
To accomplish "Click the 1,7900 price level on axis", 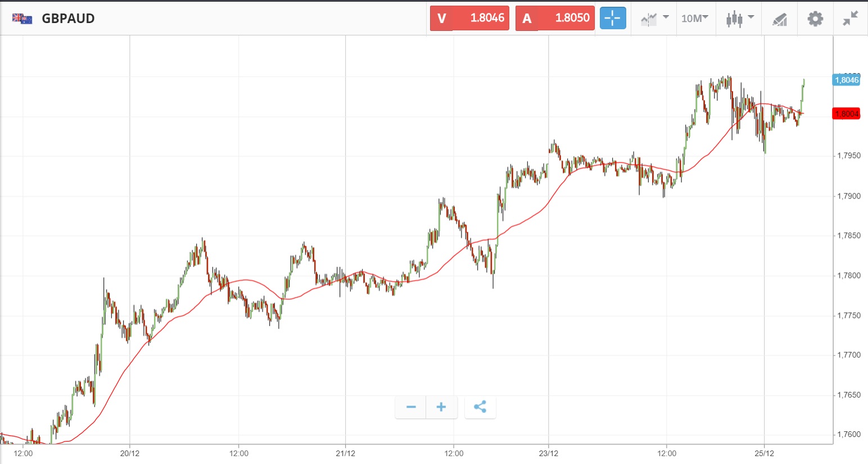I will pos(849,196).
